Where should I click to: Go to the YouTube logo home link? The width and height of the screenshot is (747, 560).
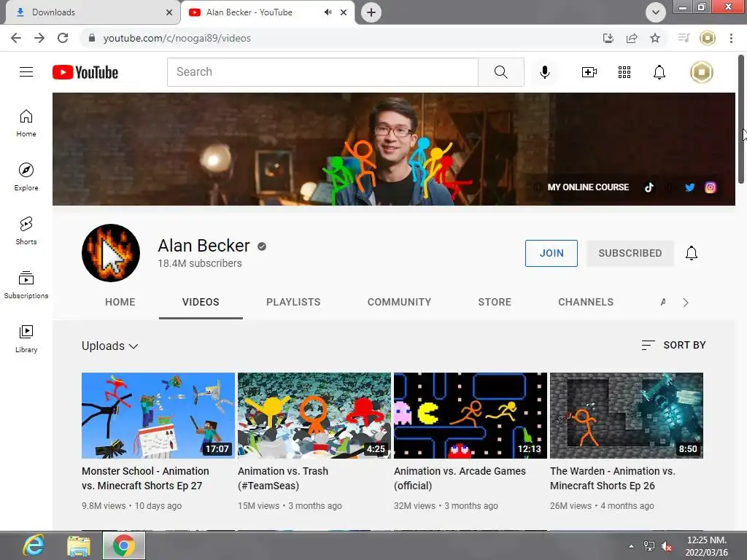tap(85, 72)
